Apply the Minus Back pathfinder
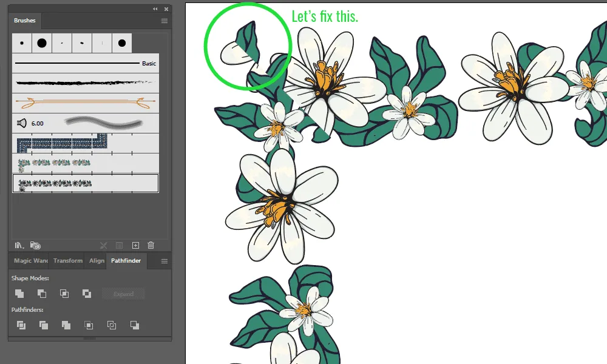The width and height of the screenshot is (607, 364). point(134,325)
